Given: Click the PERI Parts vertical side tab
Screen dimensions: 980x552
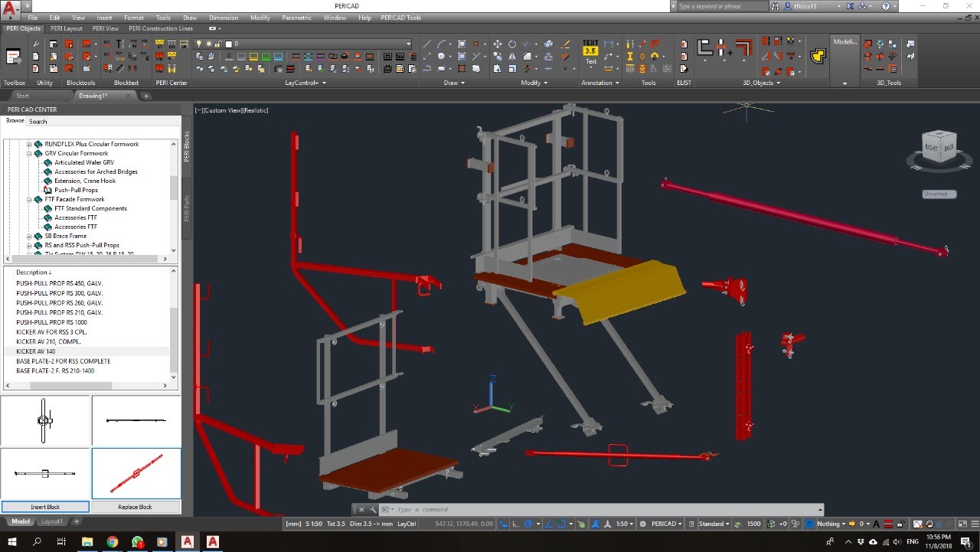Looking at the screenshot, I should click(186, 208).
